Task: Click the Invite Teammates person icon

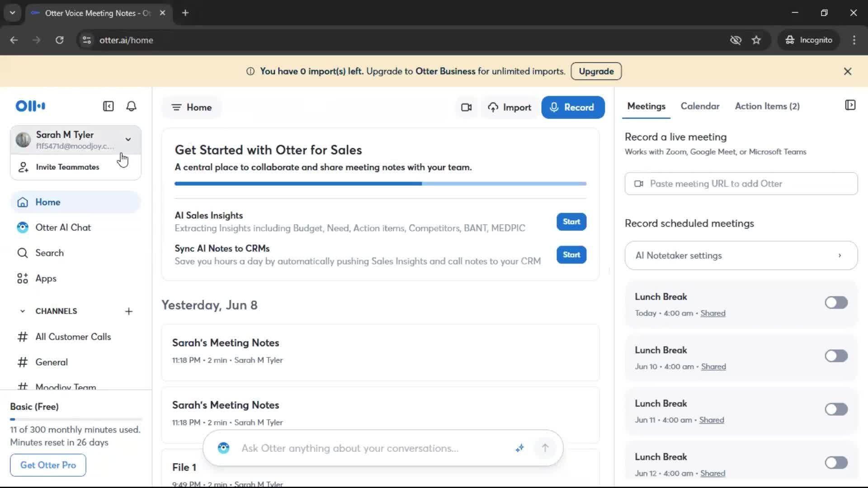Action: (x=23, y=167)
